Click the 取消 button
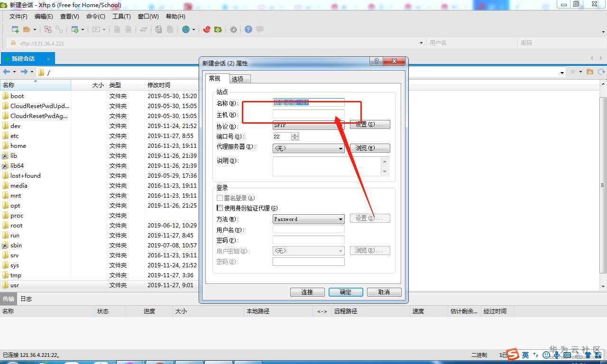Screen dimensions: 607x364 click(384, 292)
